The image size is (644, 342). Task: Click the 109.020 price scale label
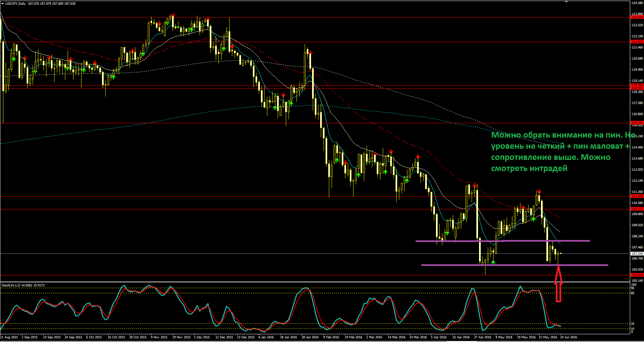coord(637,225)
